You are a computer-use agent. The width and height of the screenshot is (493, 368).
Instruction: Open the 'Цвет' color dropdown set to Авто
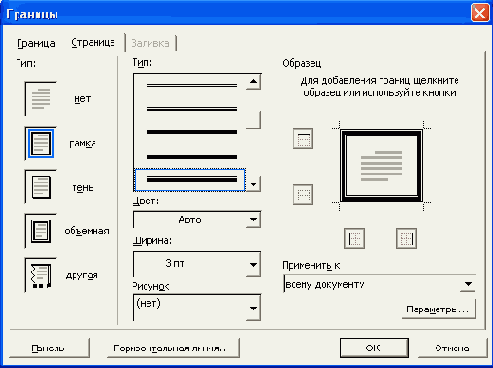(197, 220)
